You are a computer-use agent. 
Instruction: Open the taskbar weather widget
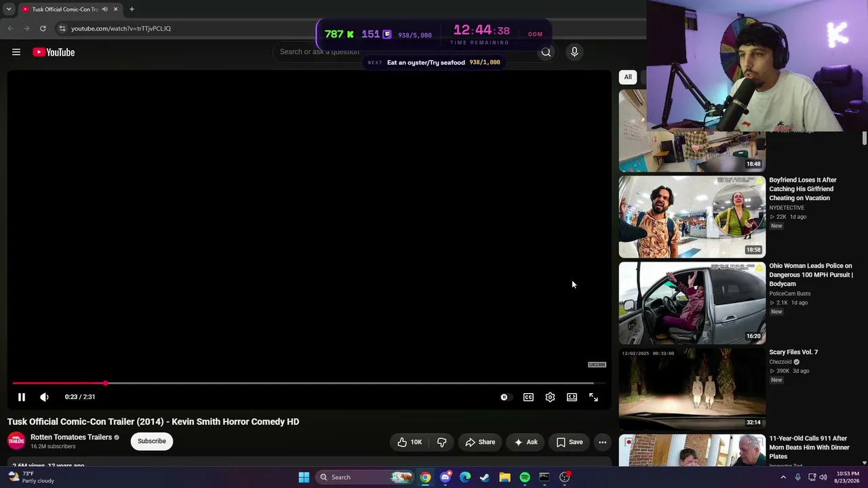[32, 477]
